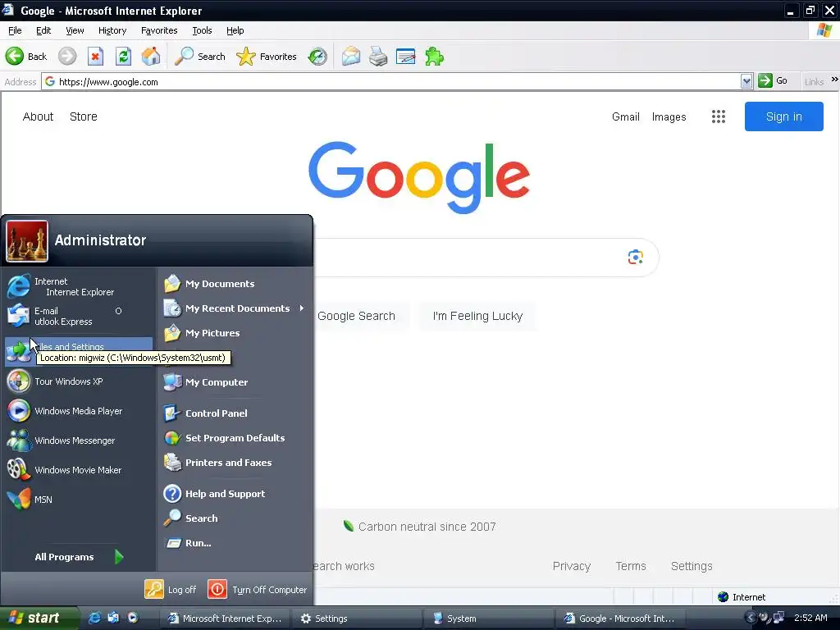The height and width of the screenshot is (630, 840).
Task: Open Control Panel
Action: [x=234, y=413]
